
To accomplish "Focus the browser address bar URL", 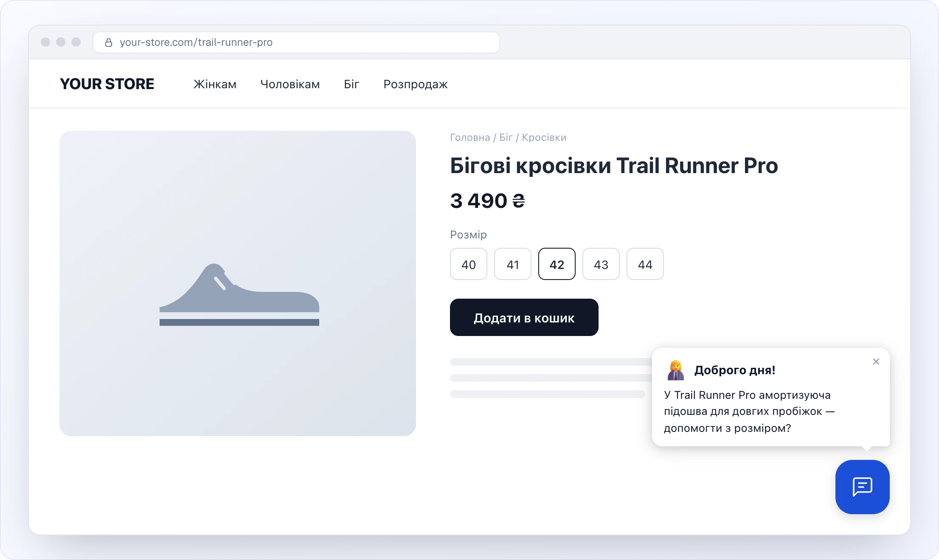I will [x=296, y=42].
